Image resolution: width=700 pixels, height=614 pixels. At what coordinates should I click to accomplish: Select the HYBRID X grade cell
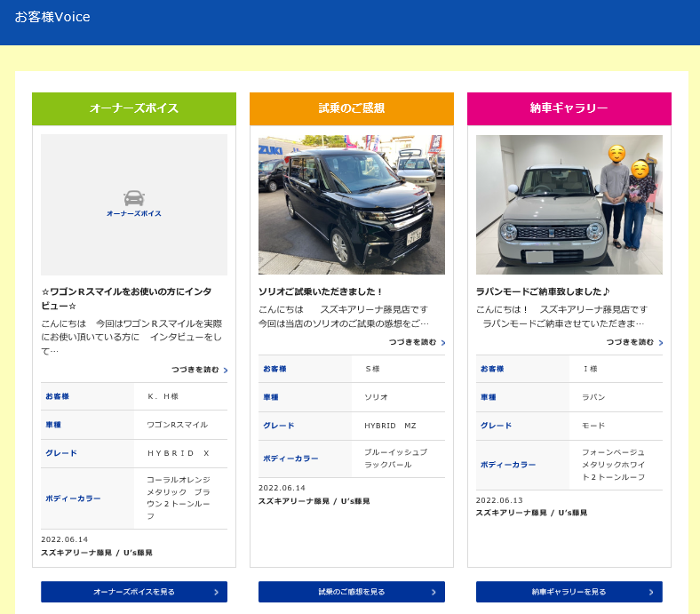179,453
